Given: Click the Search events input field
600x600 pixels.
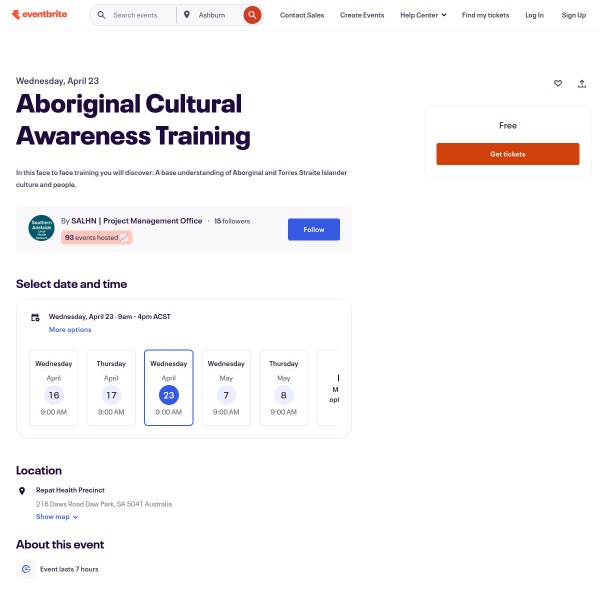Looking at the screenshot, I should tap(138, 15).
